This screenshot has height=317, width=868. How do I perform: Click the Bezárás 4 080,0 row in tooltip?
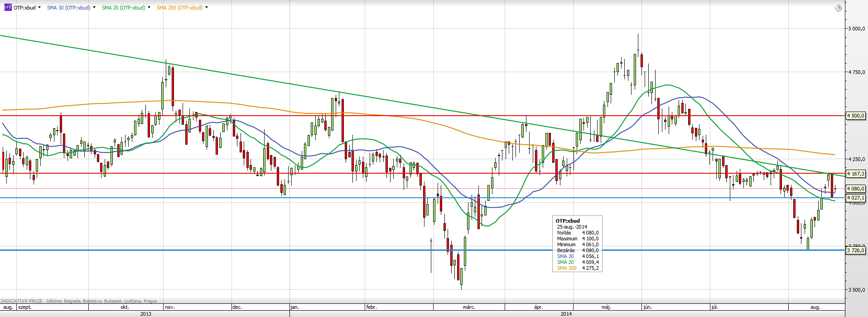click(578, 250)
